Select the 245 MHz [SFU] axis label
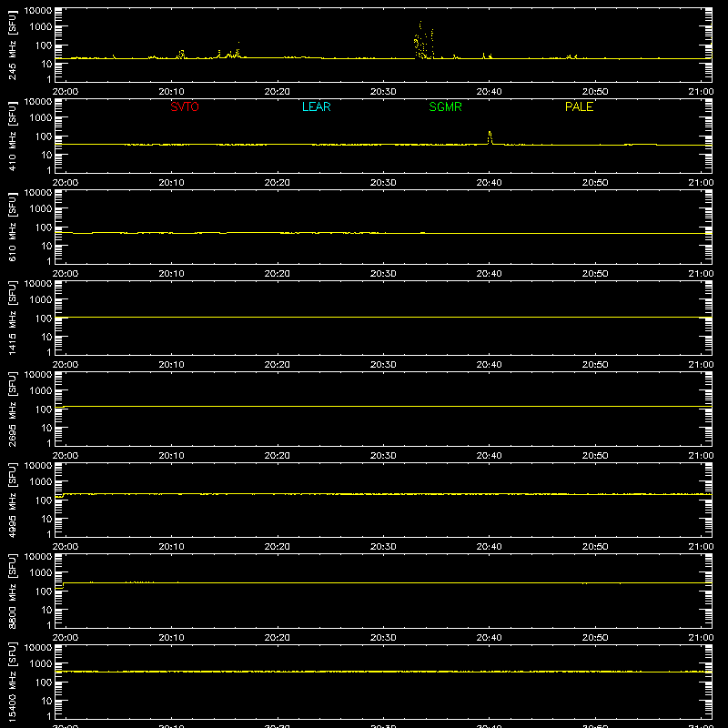The height and width of the screenshot is (728, 728). [12, 45]
